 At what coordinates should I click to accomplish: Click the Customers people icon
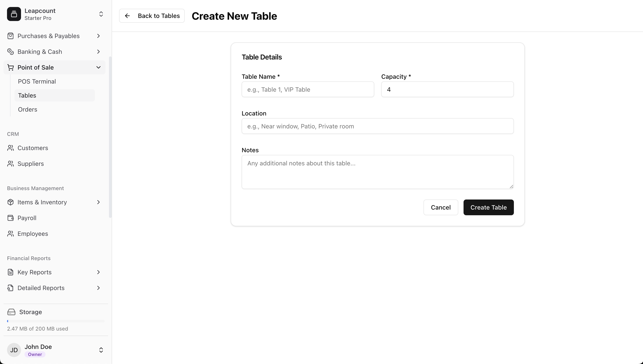tap(11, 148)
